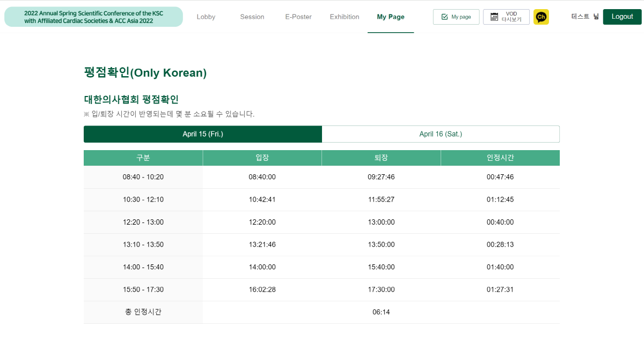Screen dimensions: 644x356
Task: Go to the Session menu
Action: tap(252, 17)
